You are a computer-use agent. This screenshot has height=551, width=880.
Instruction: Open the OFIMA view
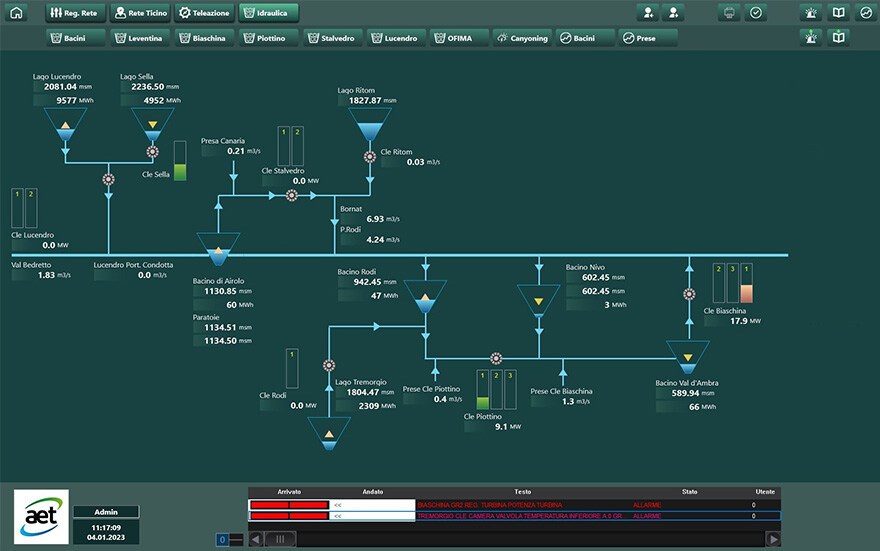[x=459, y=38]
